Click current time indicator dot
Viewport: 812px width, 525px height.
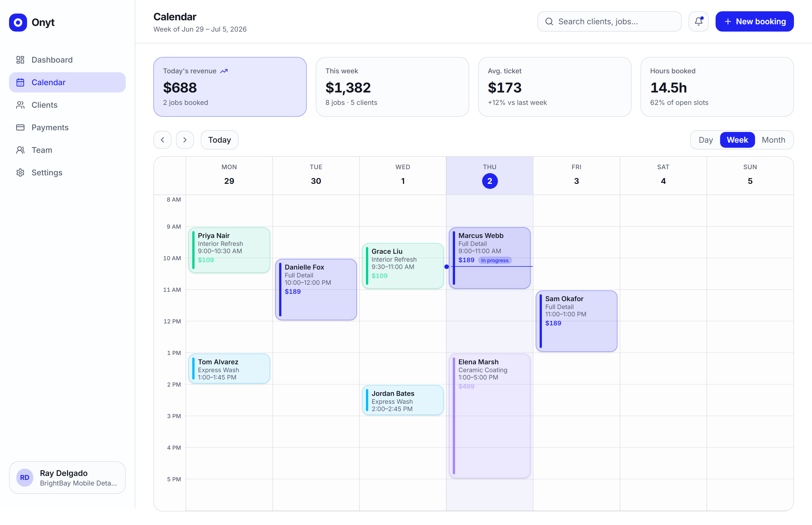point(446,267)
